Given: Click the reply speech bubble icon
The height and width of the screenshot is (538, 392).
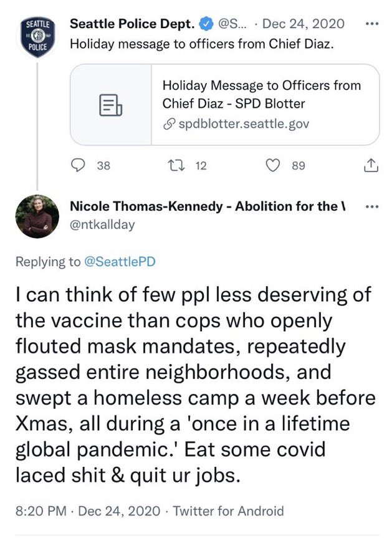Looking at the screenshot, I should point(78,166).
